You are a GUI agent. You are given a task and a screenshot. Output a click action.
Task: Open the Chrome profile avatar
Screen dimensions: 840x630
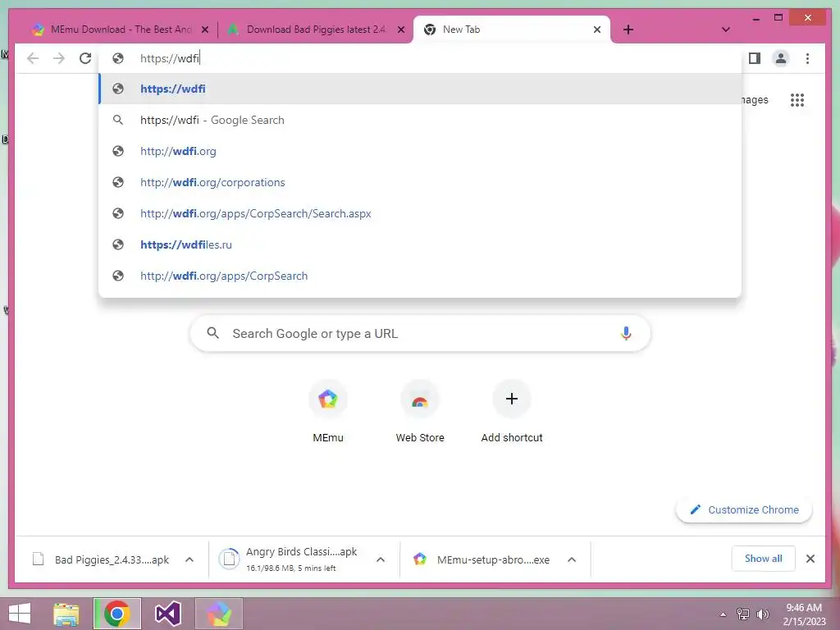pyautogui.click(x=781, y=58)
